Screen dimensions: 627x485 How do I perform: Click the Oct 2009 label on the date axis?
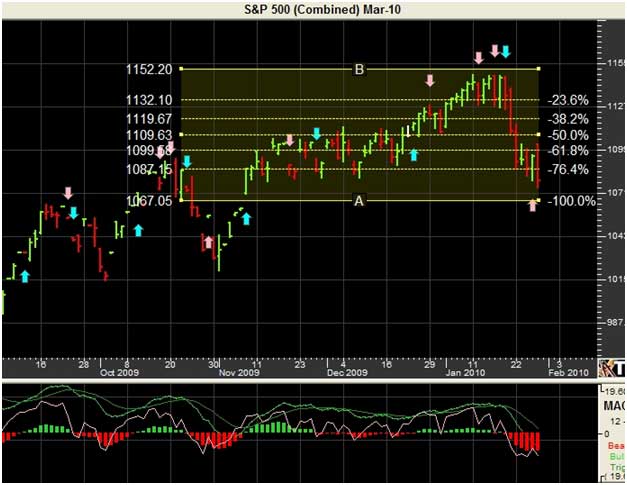click(x=120, y=373)
